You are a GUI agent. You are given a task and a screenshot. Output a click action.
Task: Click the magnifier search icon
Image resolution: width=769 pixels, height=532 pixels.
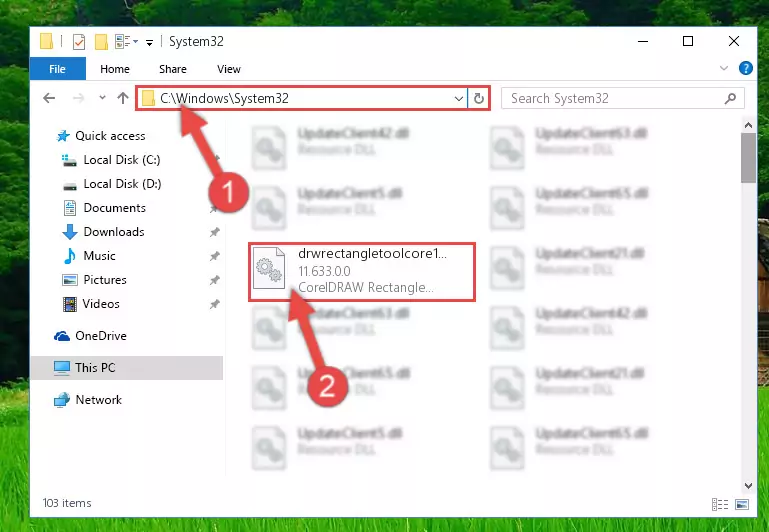tap(730, 98)
